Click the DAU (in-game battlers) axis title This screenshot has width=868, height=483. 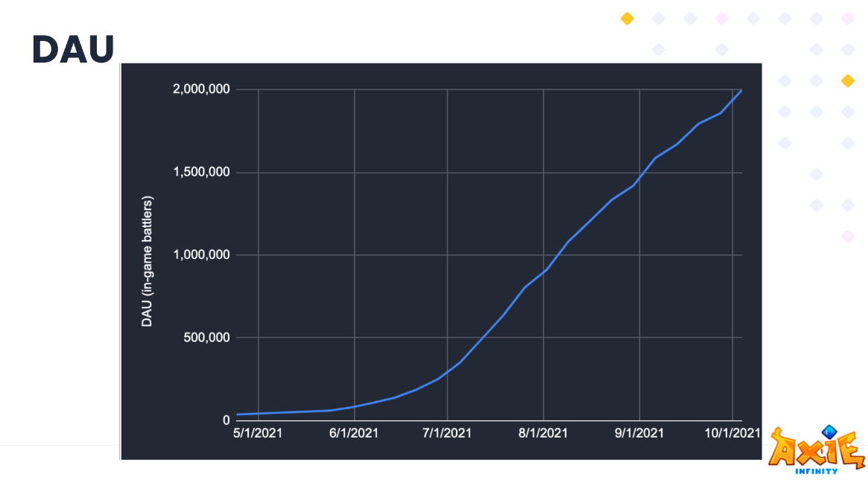click(x=147, y=261)
